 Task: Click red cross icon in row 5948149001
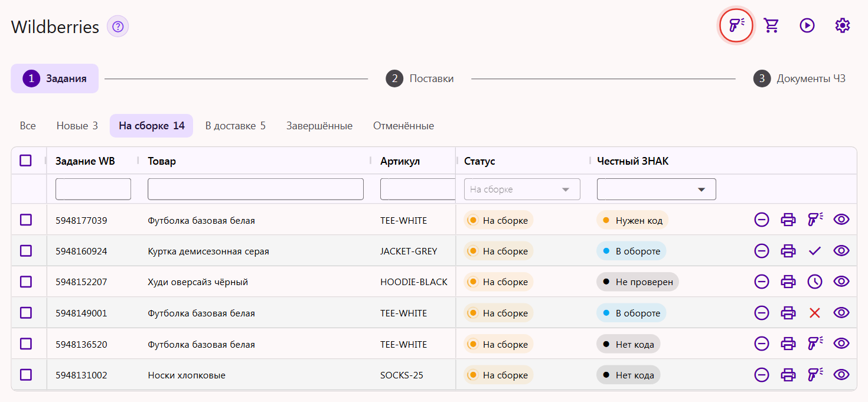coord(815,313)
